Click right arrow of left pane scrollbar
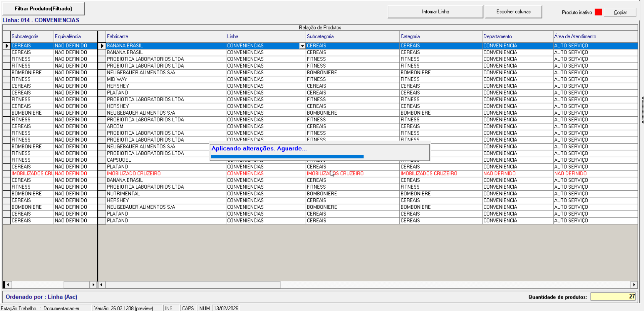 pyautogui.click(x=93, y=285)
